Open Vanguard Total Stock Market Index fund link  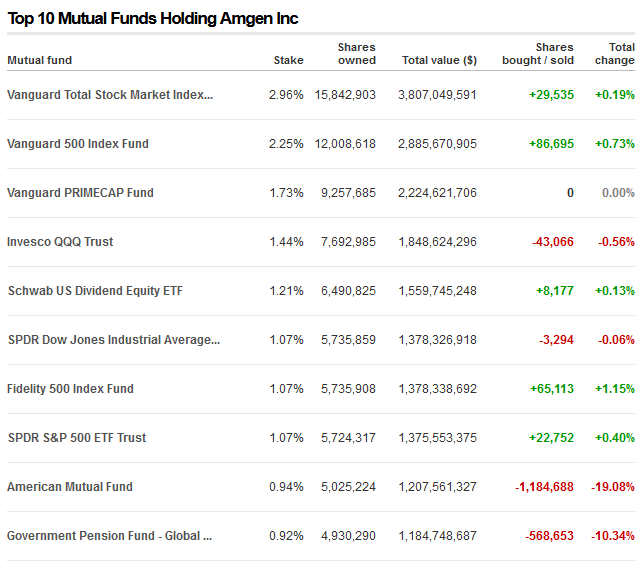110,95
